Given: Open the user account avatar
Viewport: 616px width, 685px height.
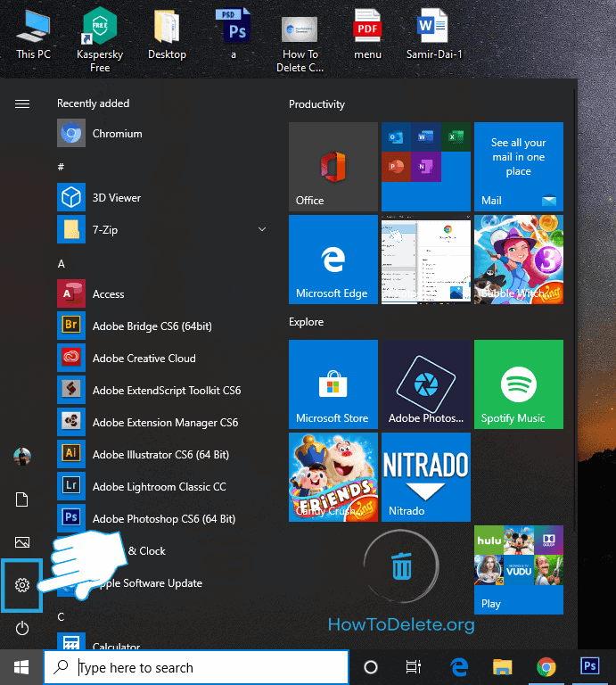Looking at the screenshot, I should click(22, 457).
